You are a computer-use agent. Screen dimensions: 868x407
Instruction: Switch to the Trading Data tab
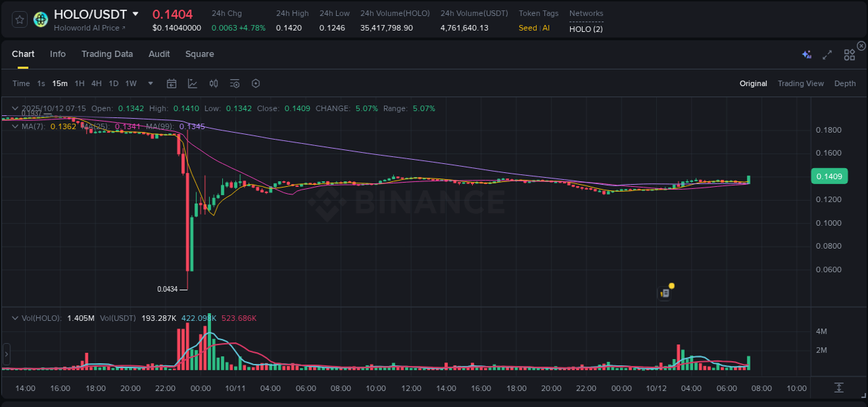pos(107,54)
